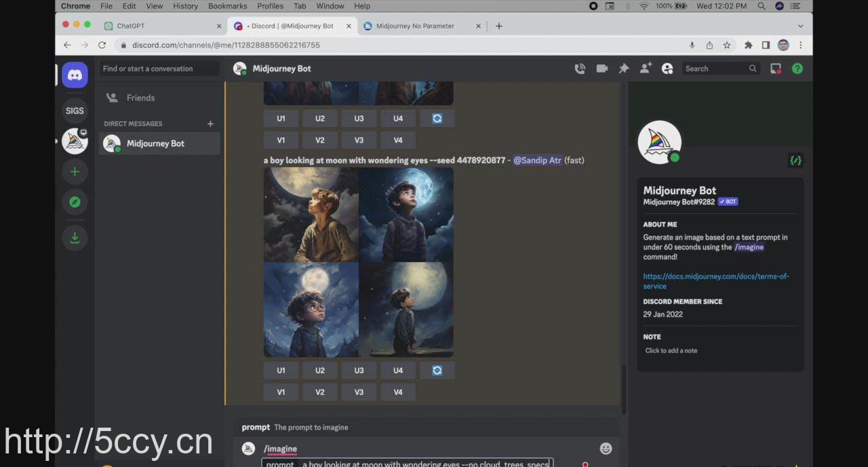Click the Explore Discoverable Servers compass
The height and width of the screenshot is (467, 868).
(75, 202)
